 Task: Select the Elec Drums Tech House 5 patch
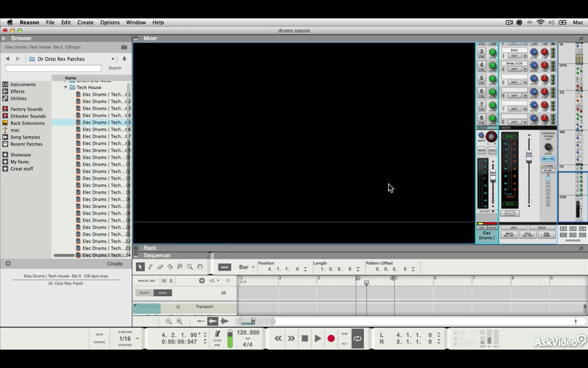91,122
